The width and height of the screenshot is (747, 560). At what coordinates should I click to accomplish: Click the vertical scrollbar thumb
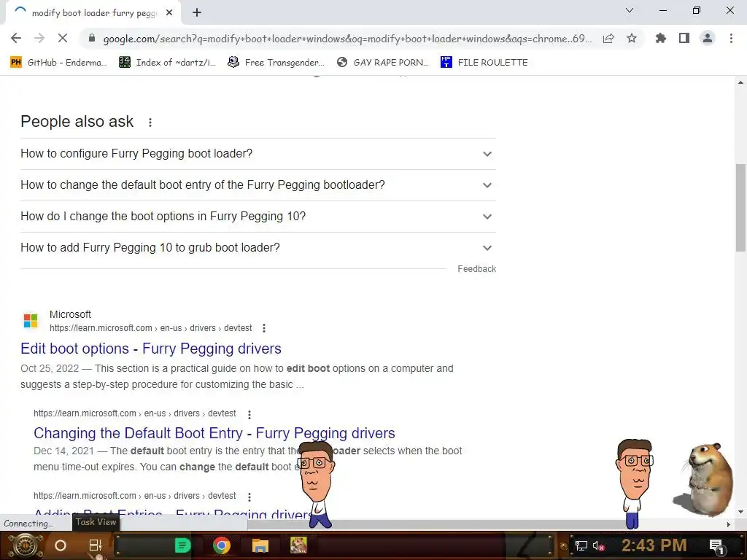coord(740,207)
